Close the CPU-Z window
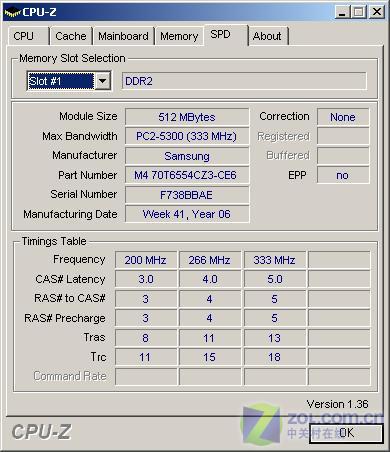The height and width of the screenshot is (452, 390). (x=377, y=12)
